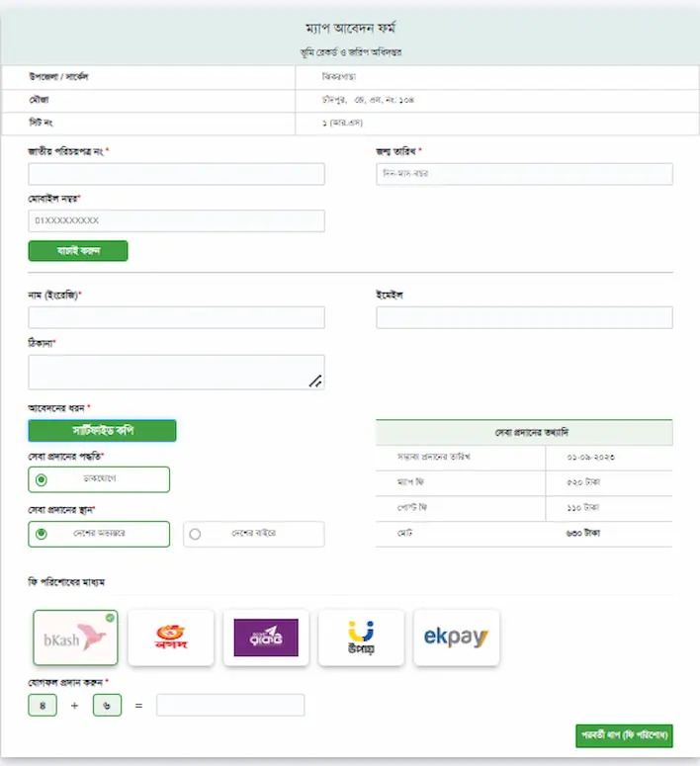Choose Nagad payment logo
The width and height of the screenshot is (700, 766).
pos(171,638)
